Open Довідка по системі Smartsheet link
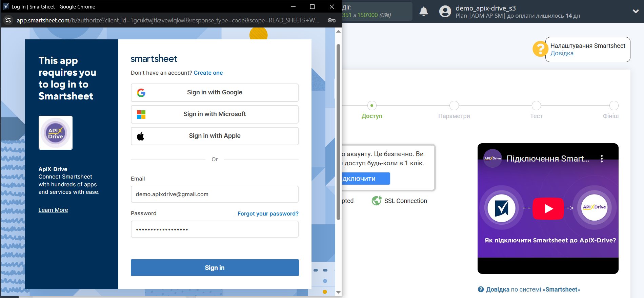Screen dimensions: 644x298 pos(533,290)
